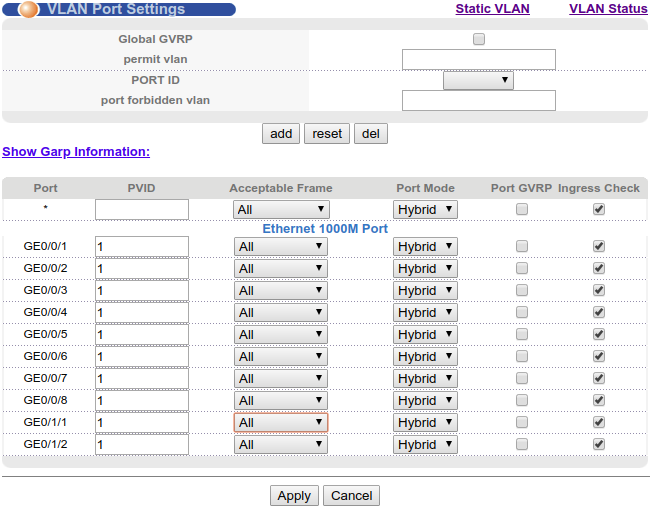
Task: Open Acceptable Frame dropdown for GE0/0/6
Action: (x=281, y=357)
